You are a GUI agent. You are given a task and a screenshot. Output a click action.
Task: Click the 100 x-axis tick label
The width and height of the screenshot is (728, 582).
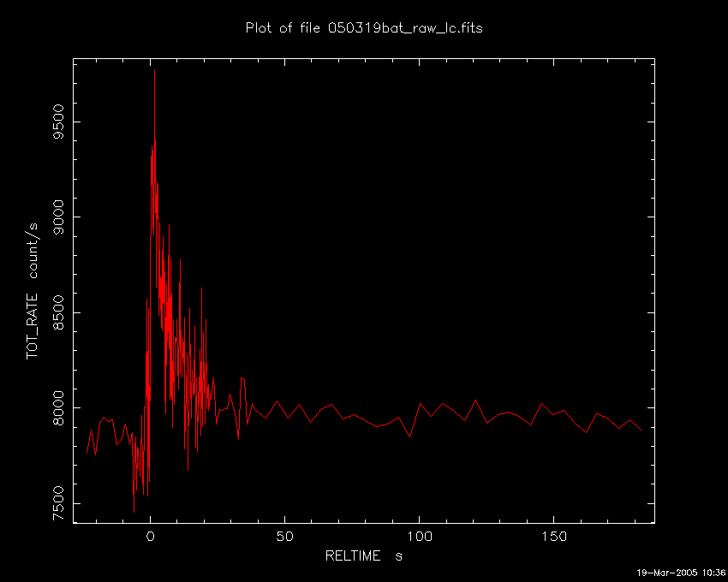click(x=420, y=537)
